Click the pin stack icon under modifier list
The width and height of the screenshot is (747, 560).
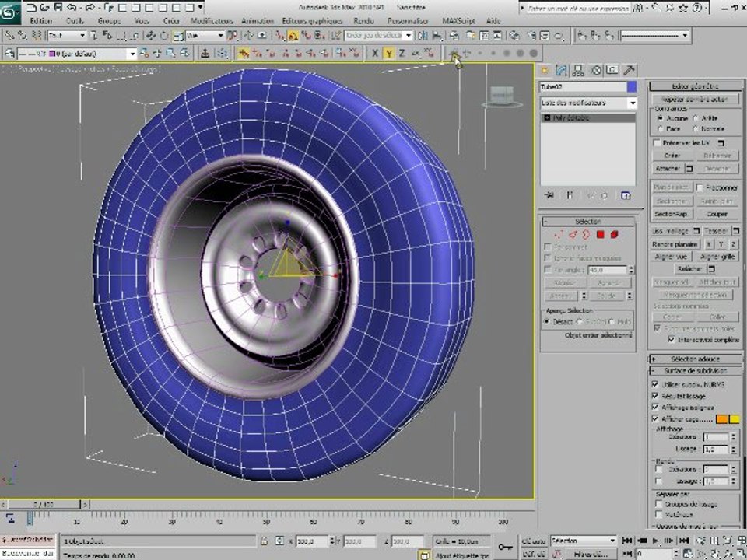(549, 195)
